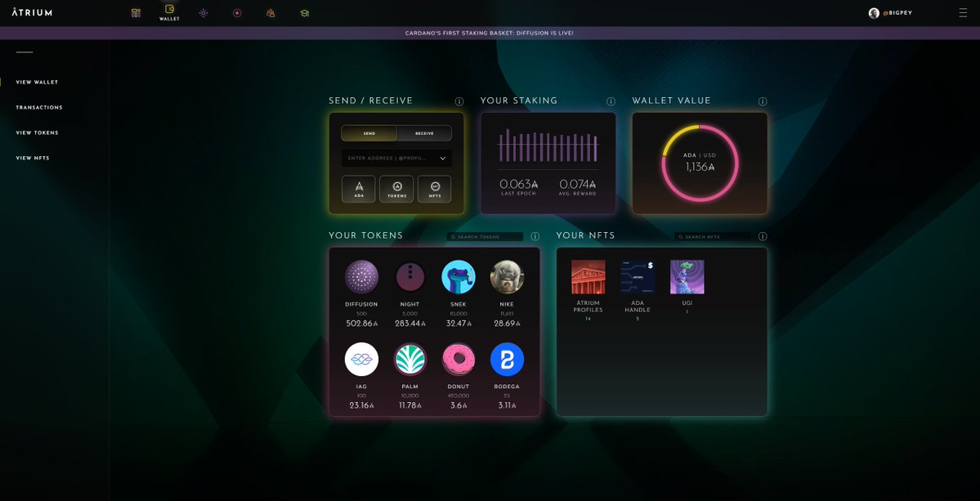980x501 pixels.
Task: Choose NFTs asset to send
Action: pos(434,190)
